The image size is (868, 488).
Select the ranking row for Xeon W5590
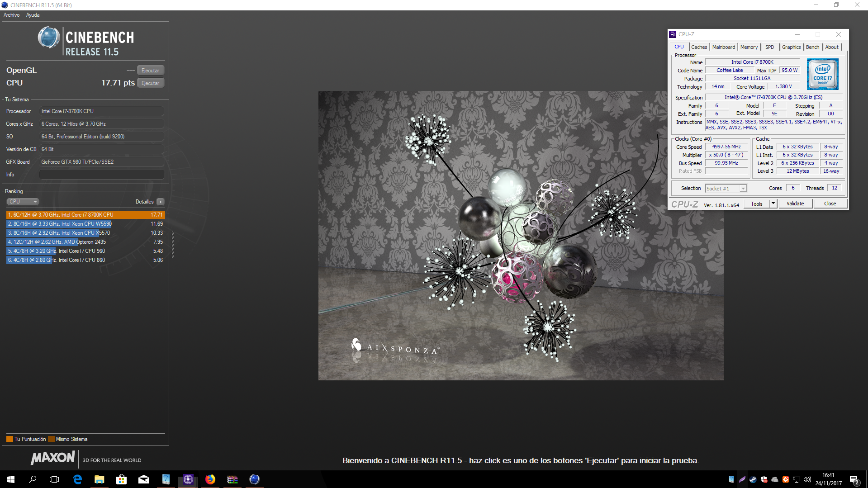[x=85, y=224]
